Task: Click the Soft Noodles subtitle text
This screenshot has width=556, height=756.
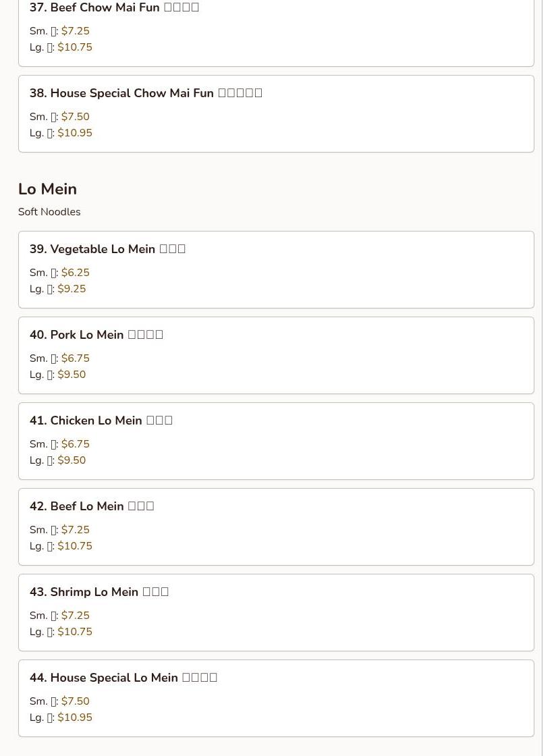Action: click(49, 212)
